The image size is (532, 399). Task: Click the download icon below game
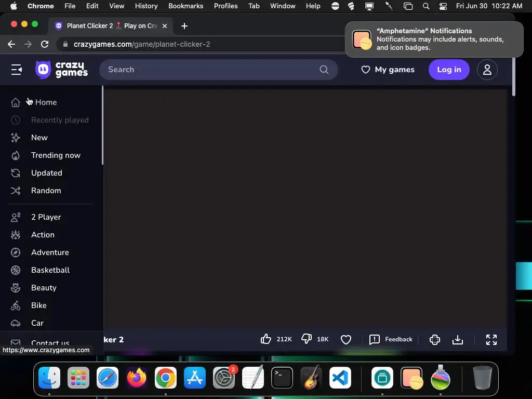(x=458, y=339)
